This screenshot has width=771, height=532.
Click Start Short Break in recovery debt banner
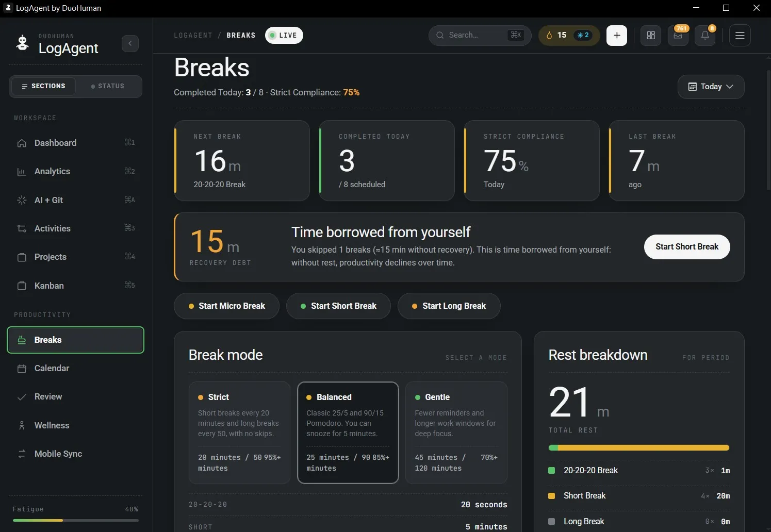(687, 247)
